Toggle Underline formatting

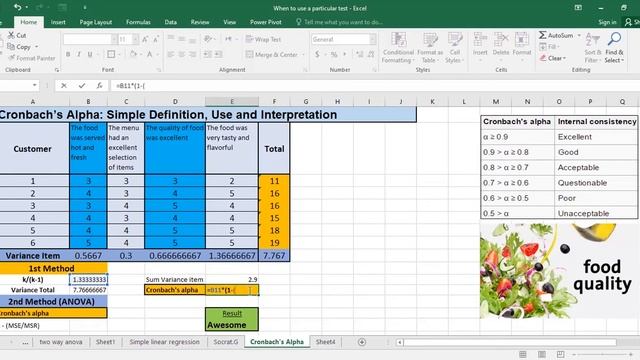[x=90, y=54]
